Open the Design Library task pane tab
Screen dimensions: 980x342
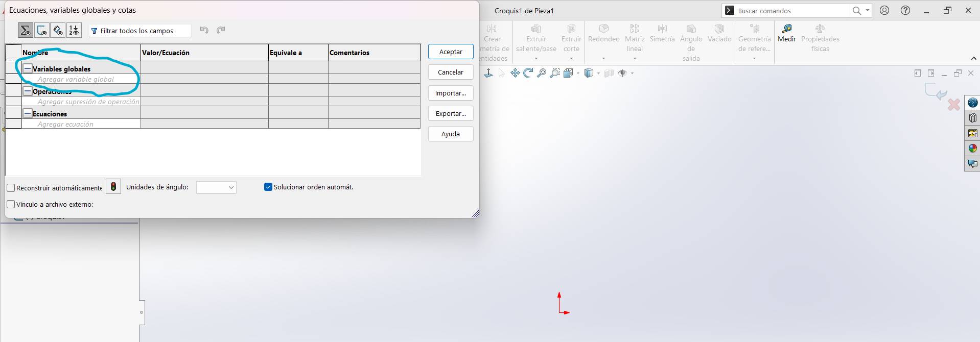tap(972, 118)
